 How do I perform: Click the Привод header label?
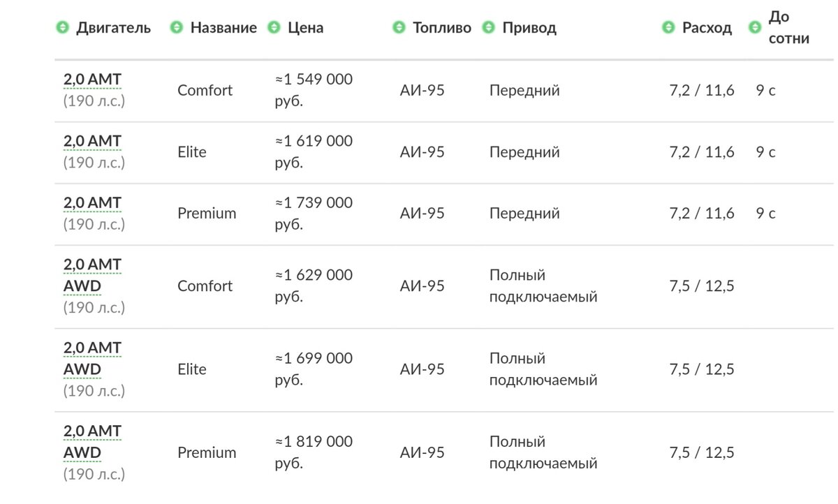(529, 28)
